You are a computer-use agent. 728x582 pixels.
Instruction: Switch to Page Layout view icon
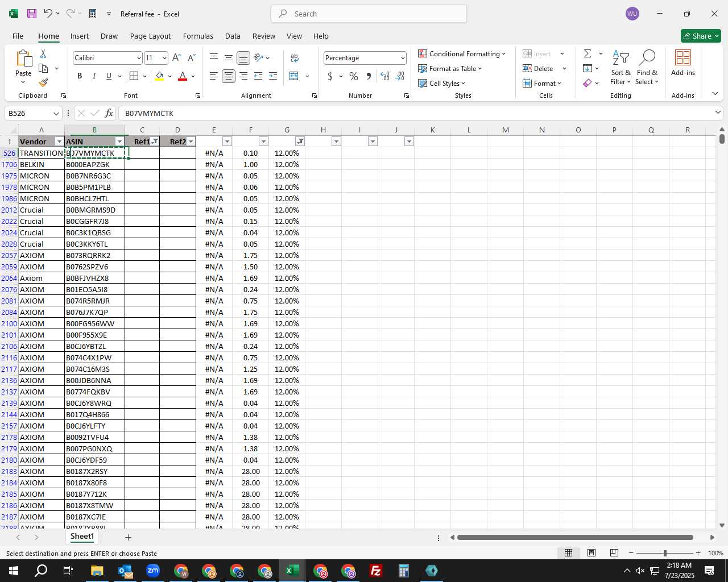(x=591, y=553)
